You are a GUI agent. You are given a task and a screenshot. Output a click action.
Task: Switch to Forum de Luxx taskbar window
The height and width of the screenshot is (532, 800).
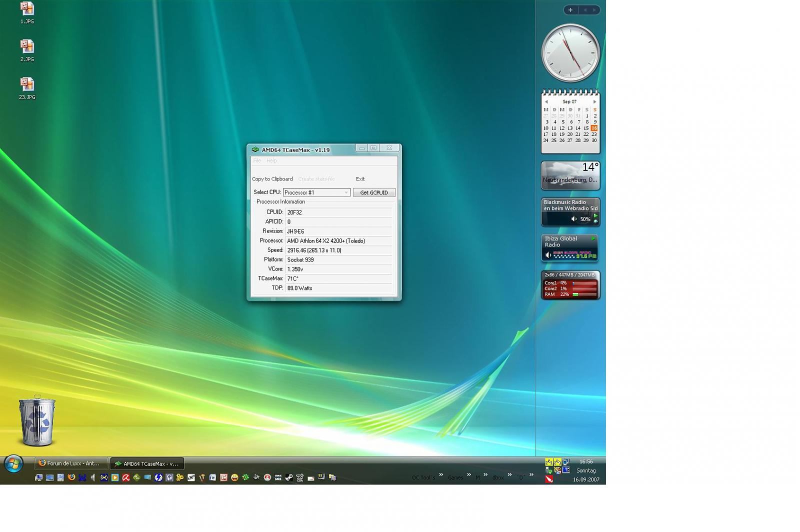click(x=71, y=463)
